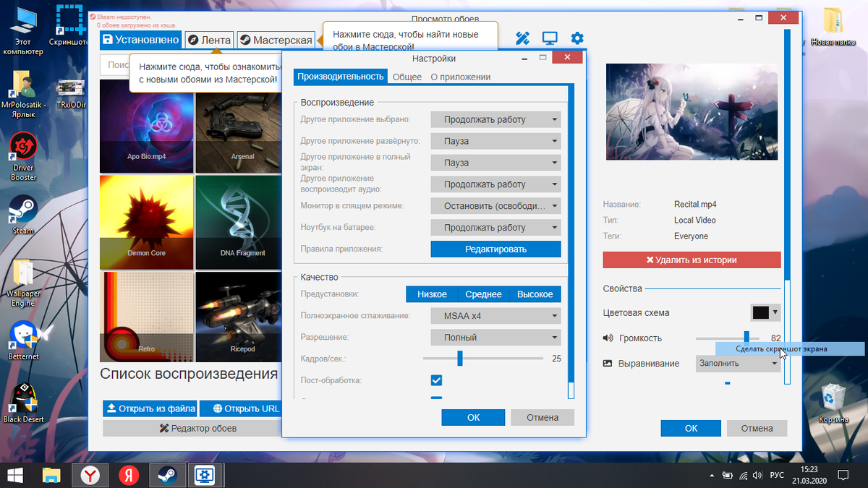This screenshot has height=488, width=868.
Task: Click Отмена in main wallpaper window
Action: [757, 428]
